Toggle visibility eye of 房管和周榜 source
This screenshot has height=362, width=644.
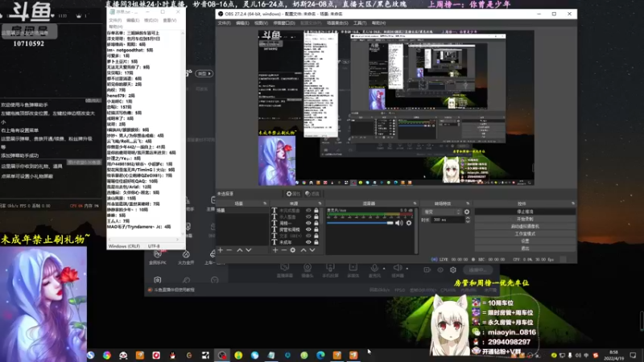(308, 229)
